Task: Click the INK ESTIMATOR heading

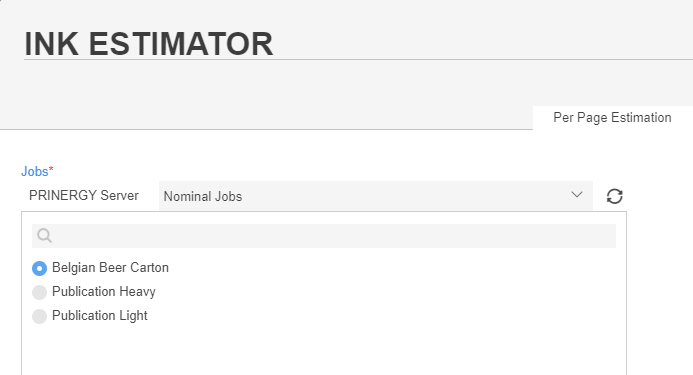Action: 148,44
